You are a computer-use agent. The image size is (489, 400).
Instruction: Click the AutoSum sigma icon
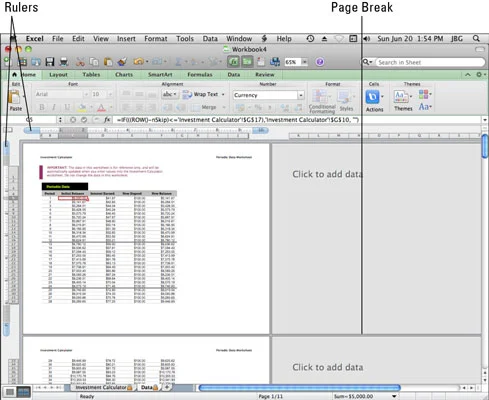click(178, 62)
